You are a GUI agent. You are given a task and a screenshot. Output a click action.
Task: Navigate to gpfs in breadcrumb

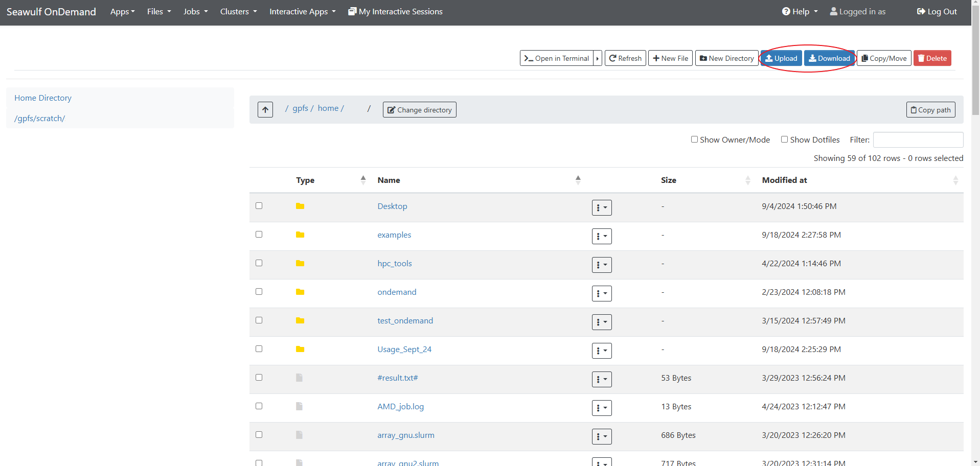pos(300,108)
